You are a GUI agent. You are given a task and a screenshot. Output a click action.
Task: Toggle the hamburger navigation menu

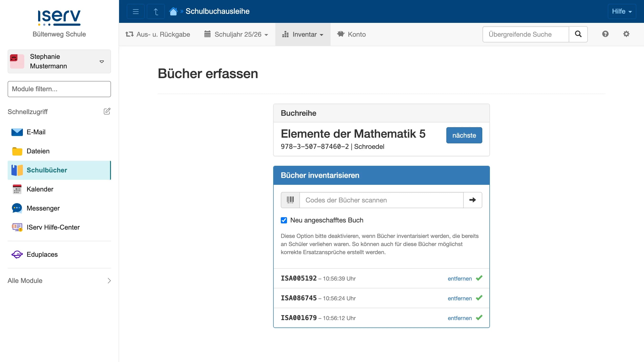[136, 11]
